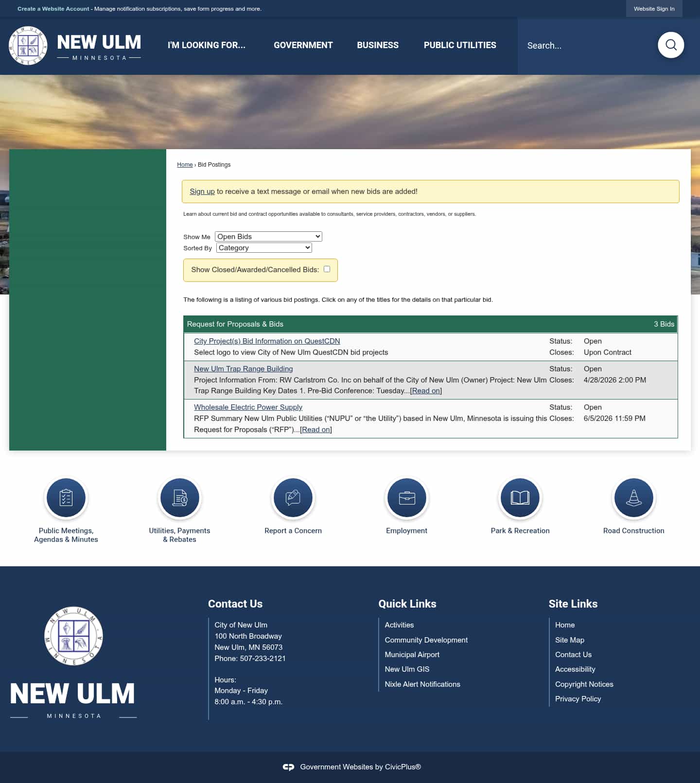Click the NEW ULM Minnesota header title
This screenshot has width=700, height=783.
point(99,47)
